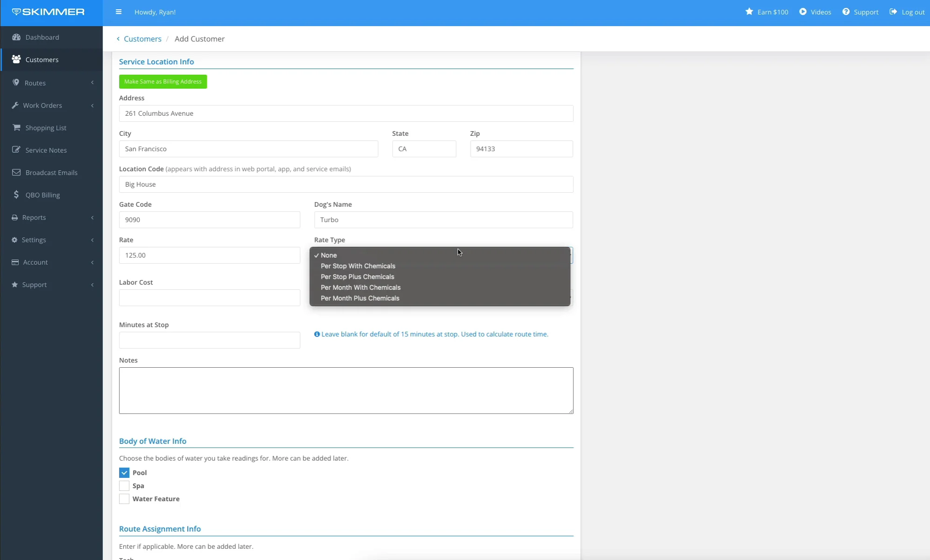Click the Earn $100 star icon
Screen dimensions: 930x560
(749, 12)
